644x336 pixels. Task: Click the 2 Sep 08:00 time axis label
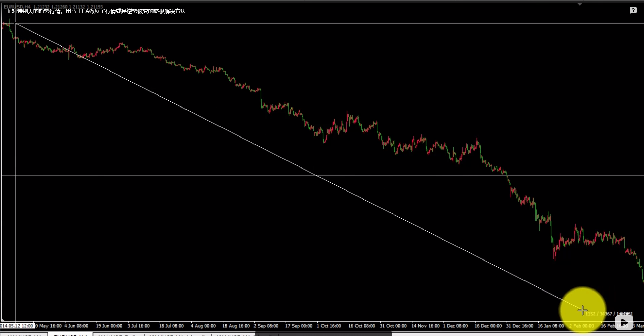click(266, 326)
